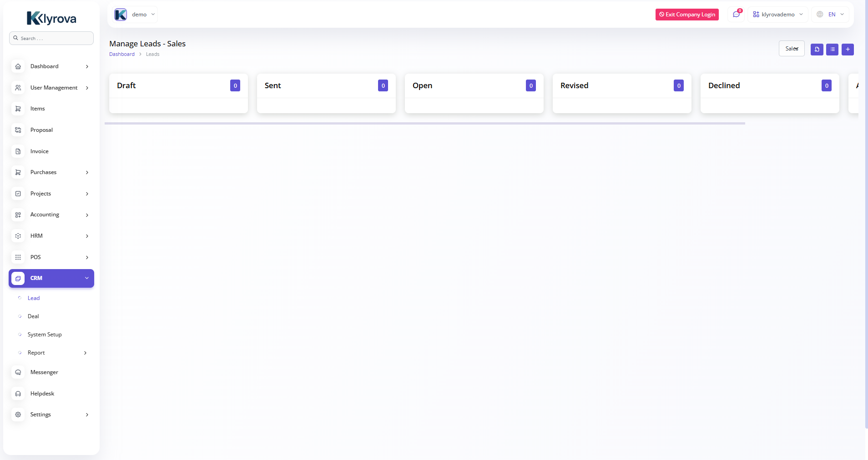This screenshot has width=868, height=460.
Task: Expand the klyrovademo user menu
Action: pos(778,15)
